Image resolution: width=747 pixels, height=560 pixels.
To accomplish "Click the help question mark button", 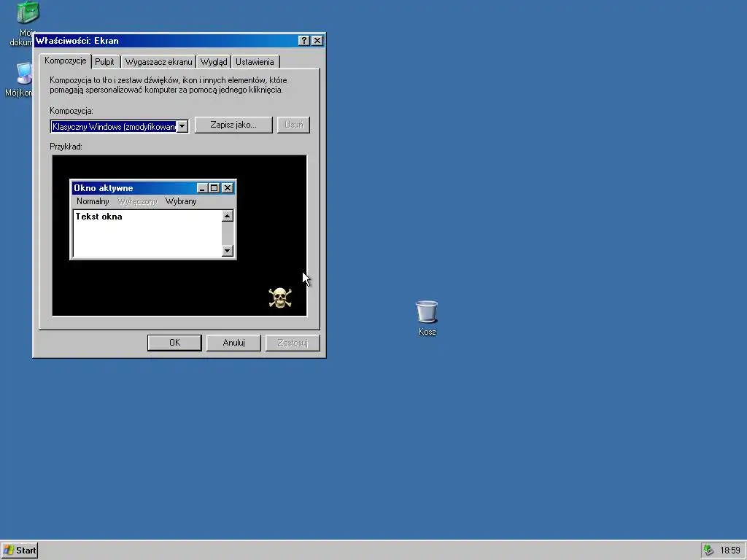I will pyautogui.click(x=303, y=41).
